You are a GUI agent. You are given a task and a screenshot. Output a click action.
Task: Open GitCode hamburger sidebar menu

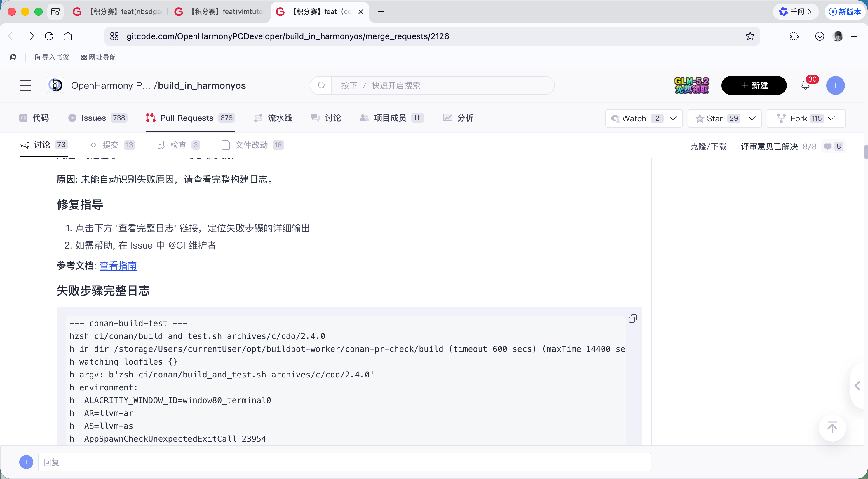coord(26,85)
